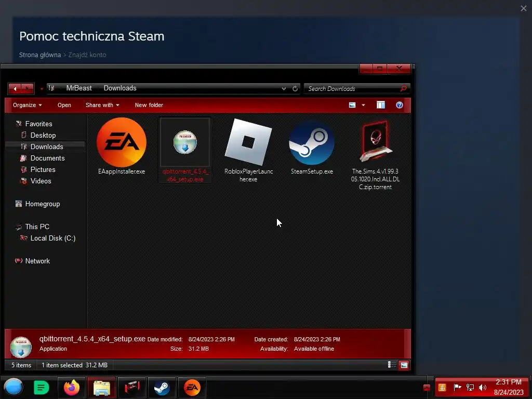532x399 pixels.
Task: Create a New folder
Action: (149, 105)
